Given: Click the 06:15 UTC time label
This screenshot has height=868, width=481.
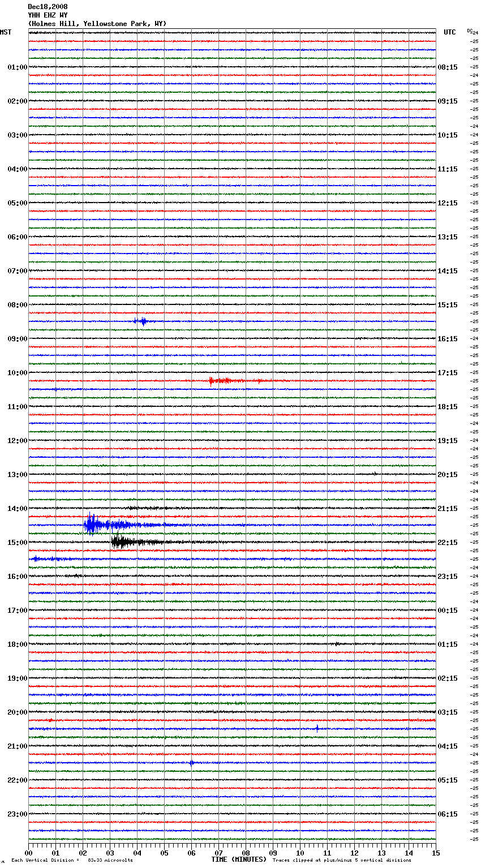Looking at the screenshot, I should pos(448,814).
